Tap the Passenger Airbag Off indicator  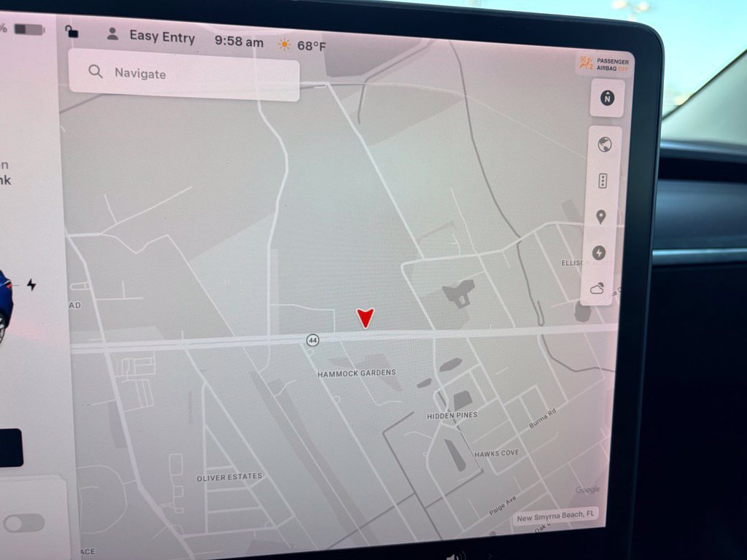click(x=604, y=64)
